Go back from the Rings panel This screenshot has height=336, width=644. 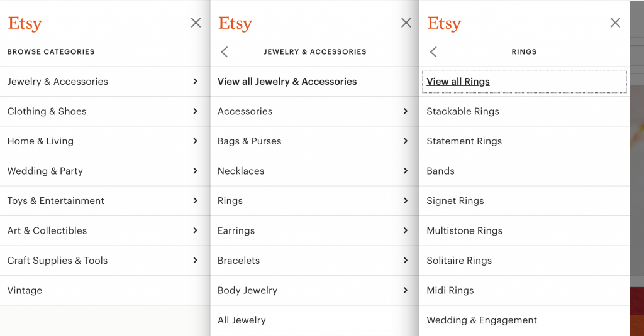(433, 52)
